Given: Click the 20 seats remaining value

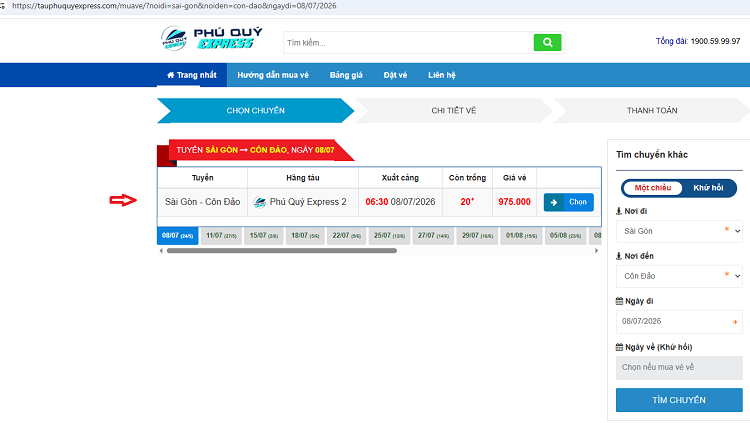Looking at the screenshot, I should 467,202.
